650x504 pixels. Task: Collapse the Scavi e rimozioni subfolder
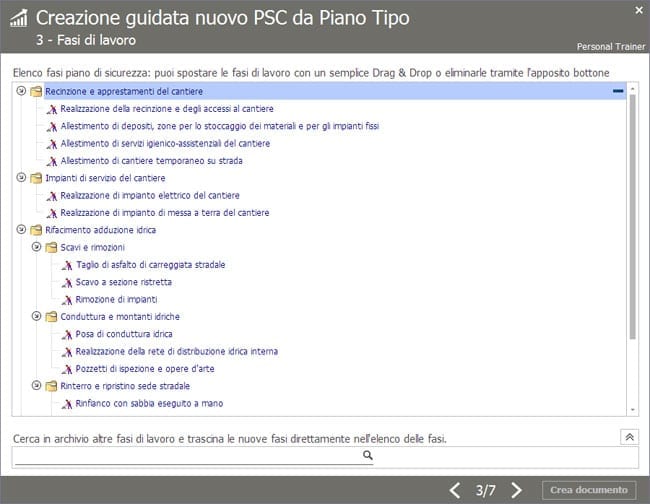point(36,247)
